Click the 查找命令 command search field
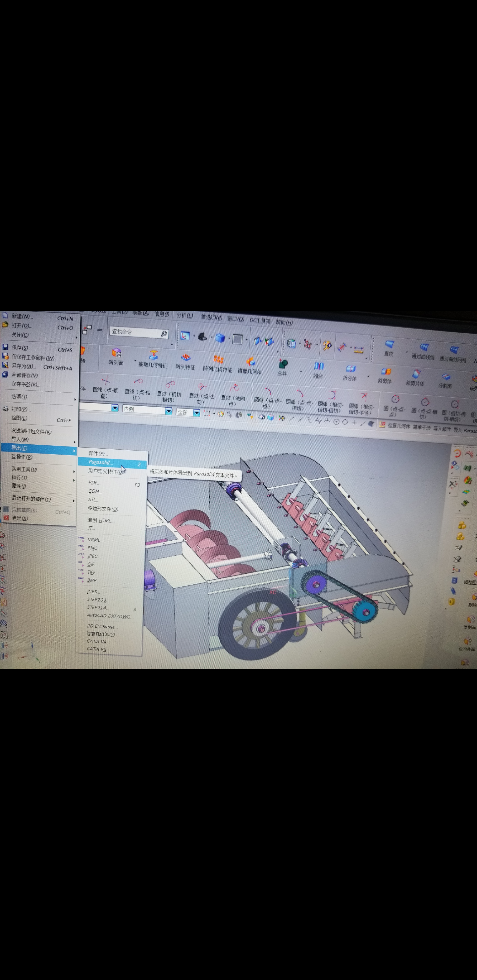Screen dimensions: 477x980 point(139,332)
